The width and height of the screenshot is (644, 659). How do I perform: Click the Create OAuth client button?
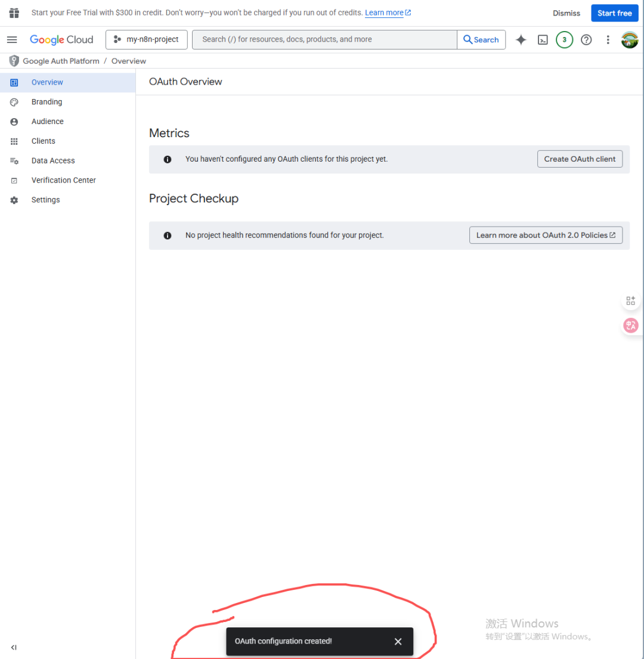pyautogui.click(x=580, y=159)
